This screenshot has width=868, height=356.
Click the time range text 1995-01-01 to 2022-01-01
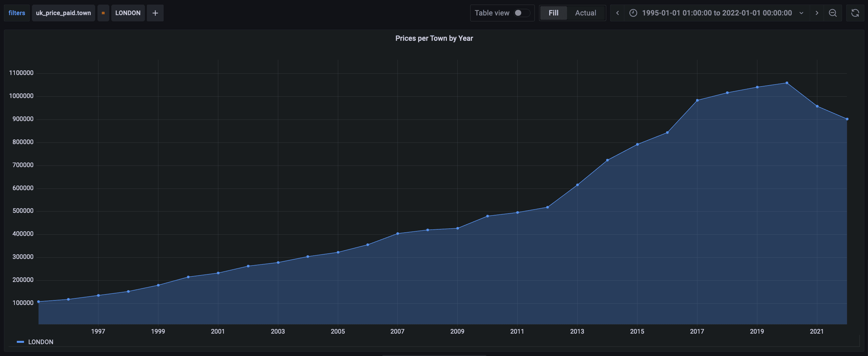coord(717,13)
